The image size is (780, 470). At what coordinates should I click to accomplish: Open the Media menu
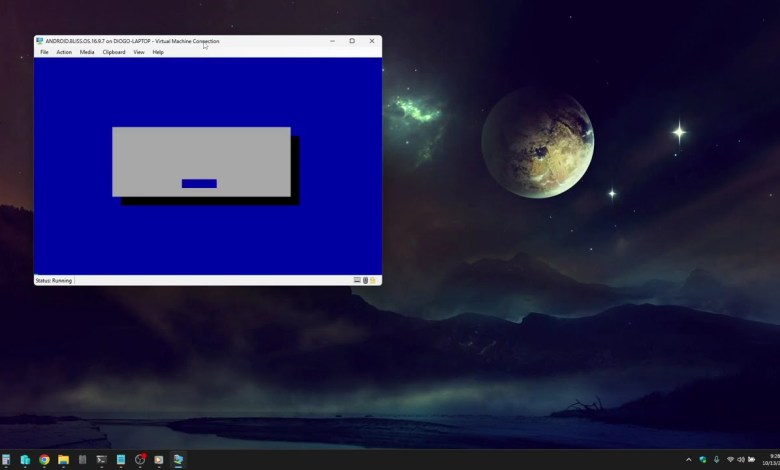coord(87,52)
